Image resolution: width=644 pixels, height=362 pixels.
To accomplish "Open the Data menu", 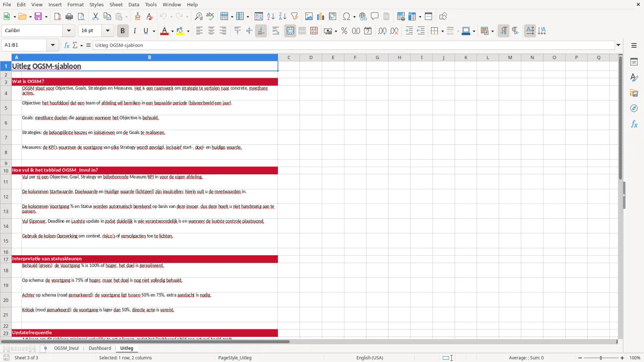I will tap(134, 4).
